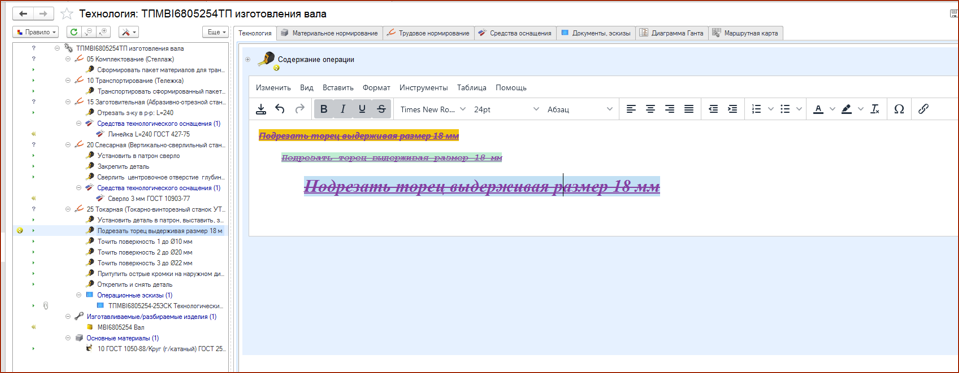Clear formatting with Tx icon
Screen dimensions: 959x373
(x=875, y=109)
